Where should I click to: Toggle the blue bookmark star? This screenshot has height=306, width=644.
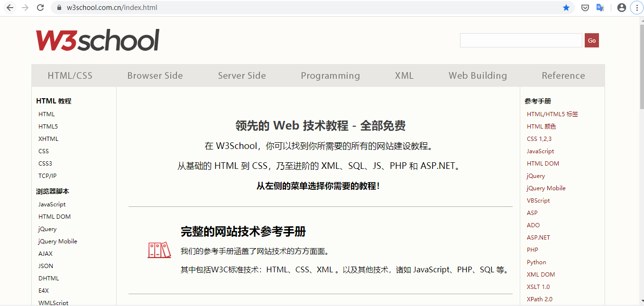tap(566, 8)
